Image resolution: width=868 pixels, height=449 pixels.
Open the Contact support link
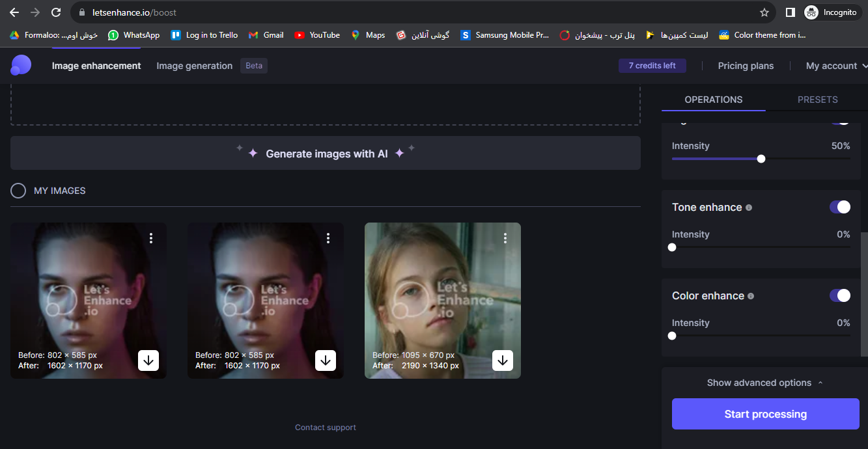tap(326, 428)
